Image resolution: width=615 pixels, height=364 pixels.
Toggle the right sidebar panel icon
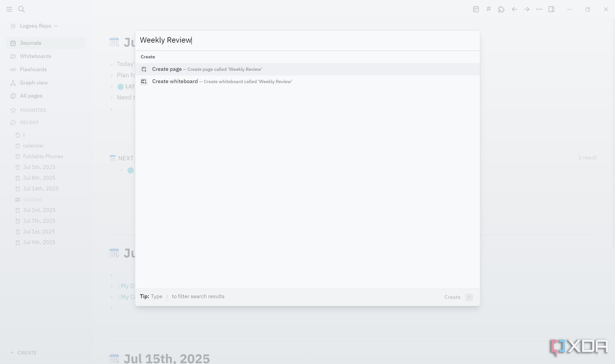tap(551, 9)
